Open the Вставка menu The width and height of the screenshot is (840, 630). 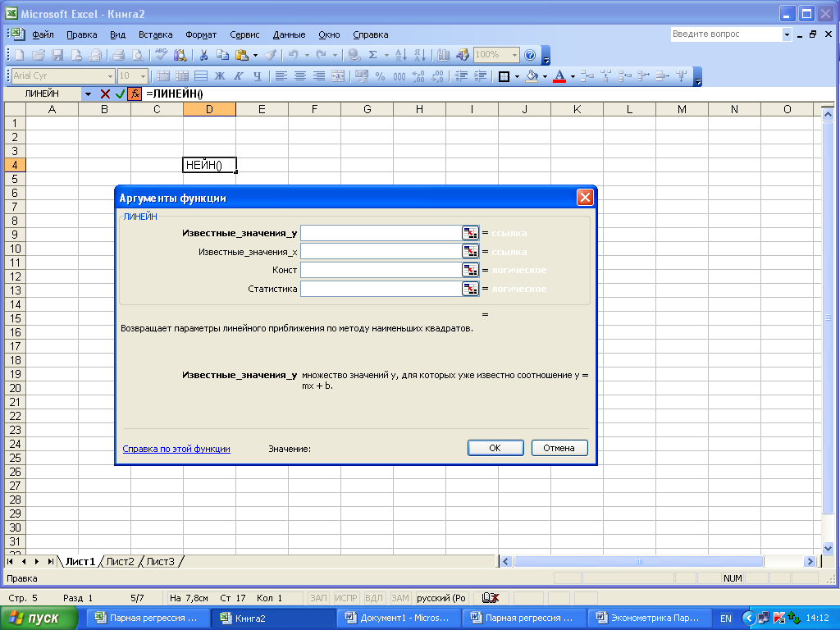pyautogui.click(x=155, y=34)
